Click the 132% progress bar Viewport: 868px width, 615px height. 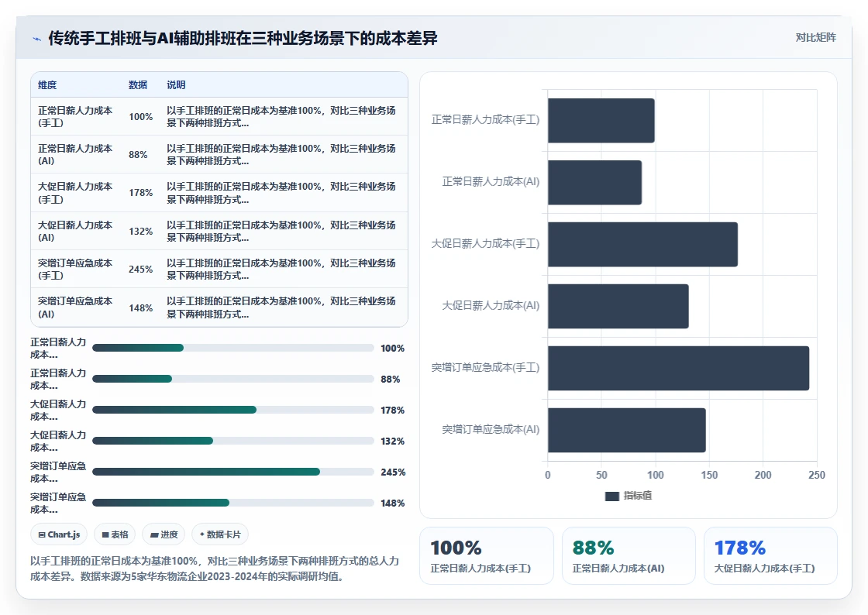pos(233,441)
